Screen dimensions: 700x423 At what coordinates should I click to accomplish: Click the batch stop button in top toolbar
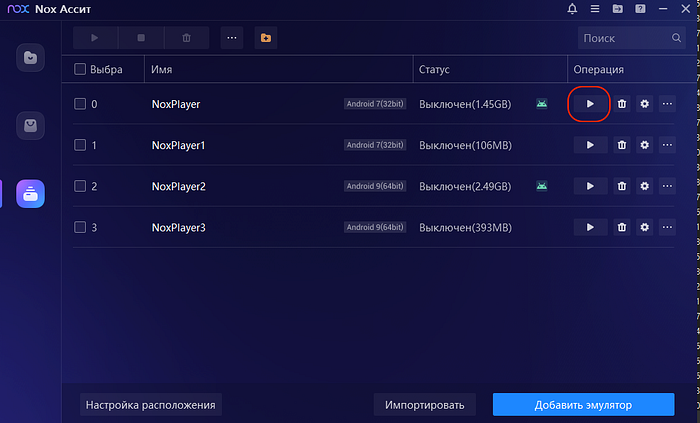(x=141, y=38)
